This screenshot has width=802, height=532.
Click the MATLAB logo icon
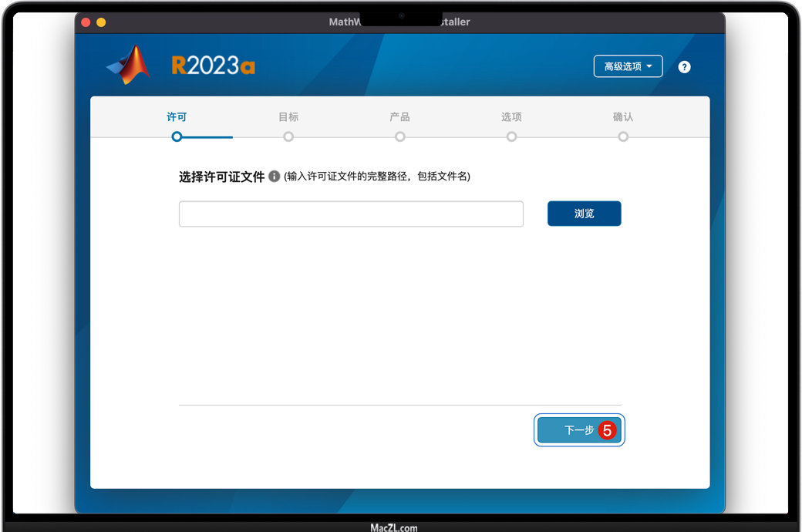[129, 66]
